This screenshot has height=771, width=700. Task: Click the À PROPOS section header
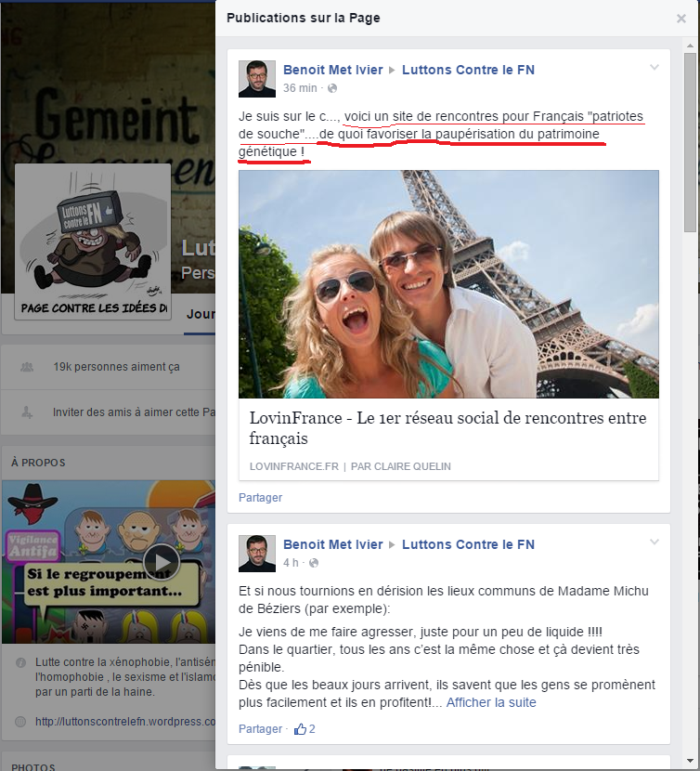coord(38,463)
